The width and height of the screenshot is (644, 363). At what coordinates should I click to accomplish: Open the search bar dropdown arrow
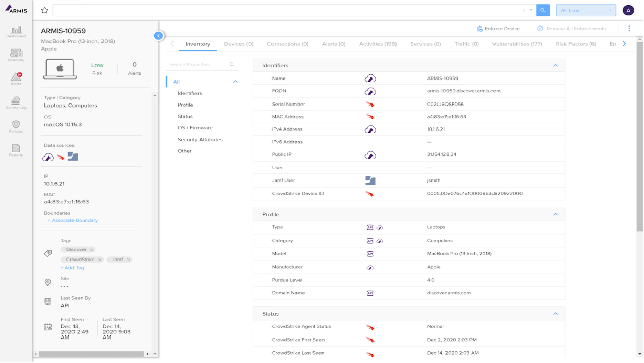click(531, 10)
